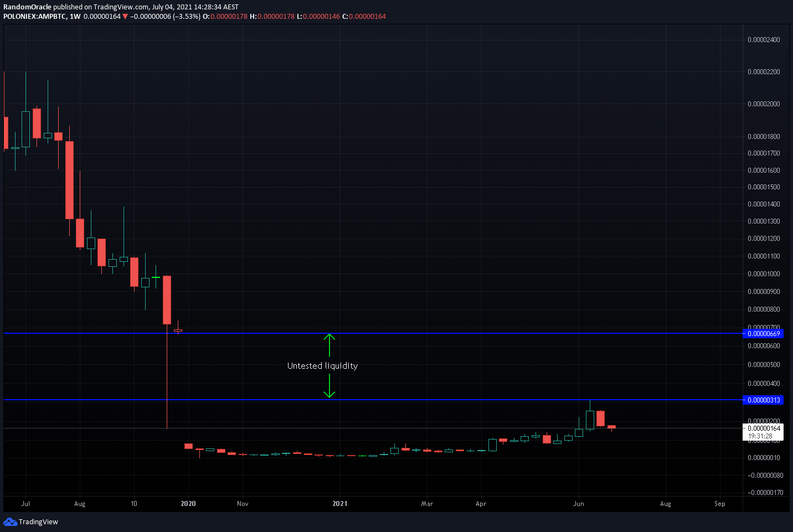793x532 pixels.
Task: Click the 0.00001000 price axis label
Action: point(764,274)
